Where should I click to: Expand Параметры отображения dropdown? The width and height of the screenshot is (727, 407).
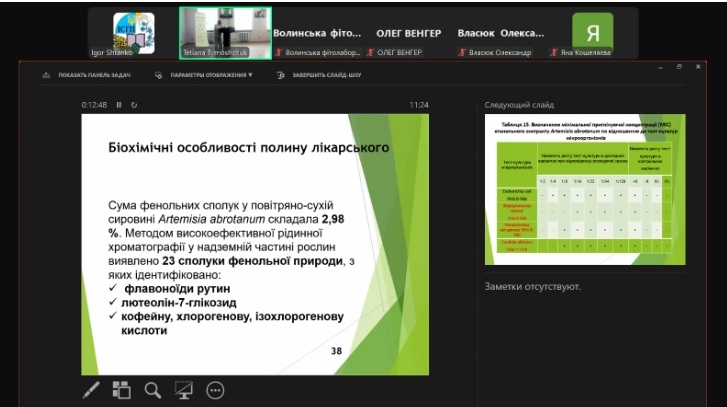coord(210,75)
